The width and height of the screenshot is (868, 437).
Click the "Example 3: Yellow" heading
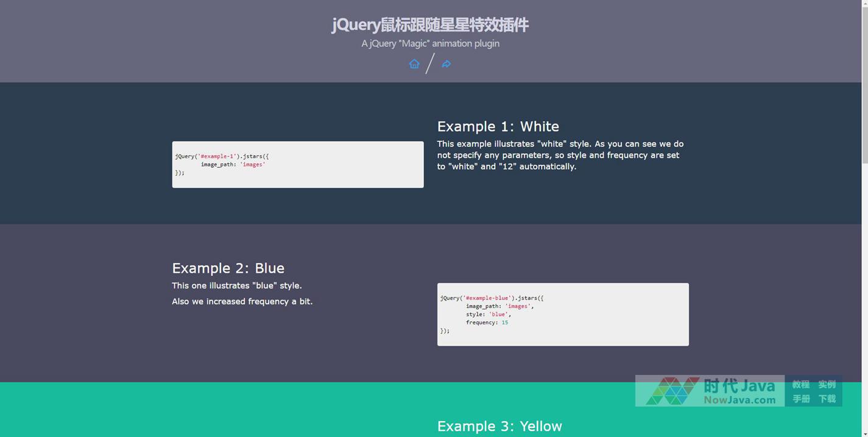pyautogui.click(x=499, y=426)
